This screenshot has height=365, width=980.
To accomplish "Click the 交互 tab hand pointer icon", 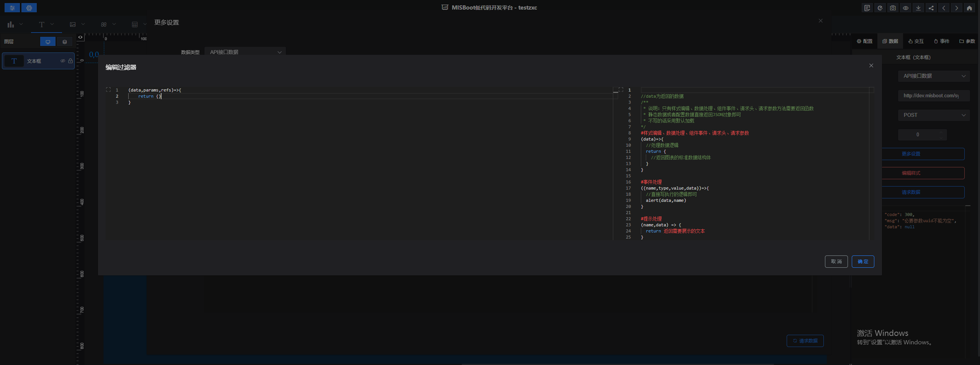I will [x=910, y=41].
